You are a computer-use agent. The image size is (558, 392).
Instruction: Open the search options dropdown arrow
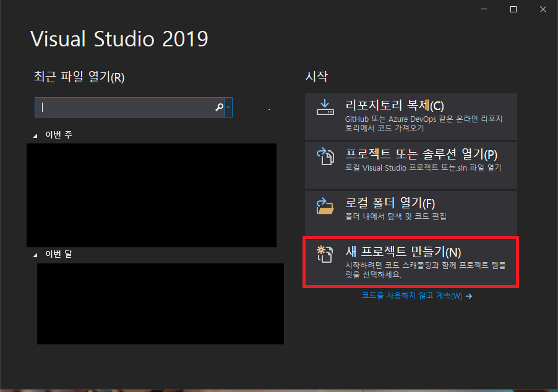(228, 107)
